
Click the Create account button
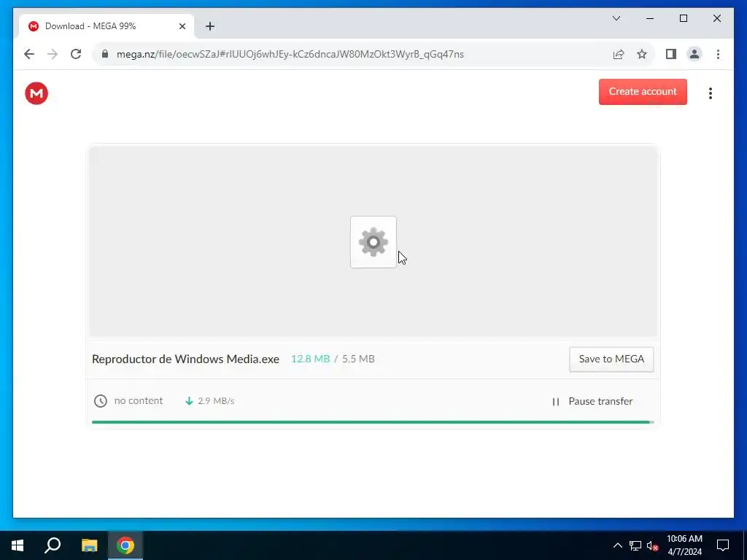click(643, 92)
